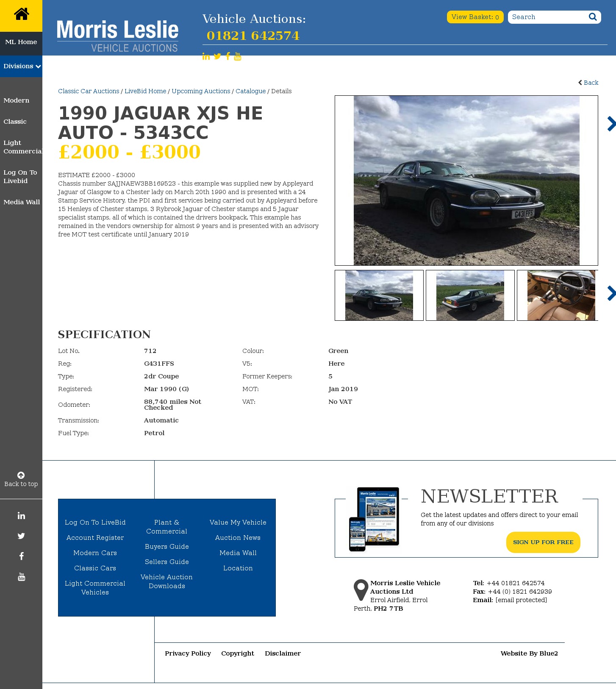Open Privacy Policy link
The width and height of the screenshot is (616, 689).
188,653
